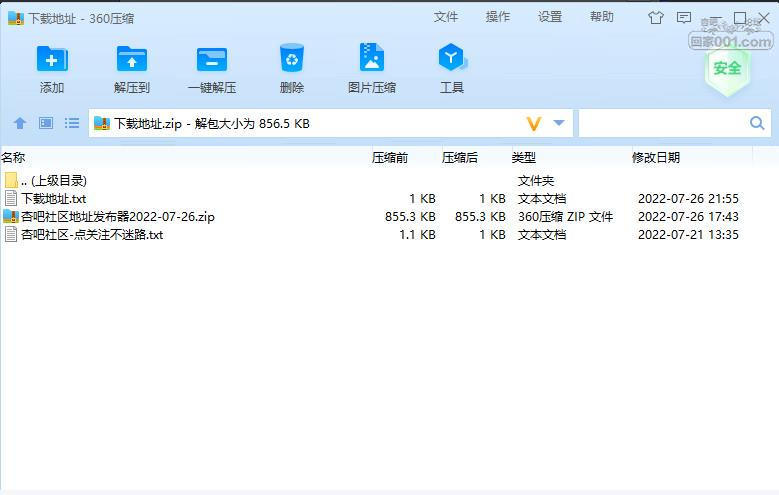Click into the search input field
This screenshot has height=495, width=779.
pos(663,123)
